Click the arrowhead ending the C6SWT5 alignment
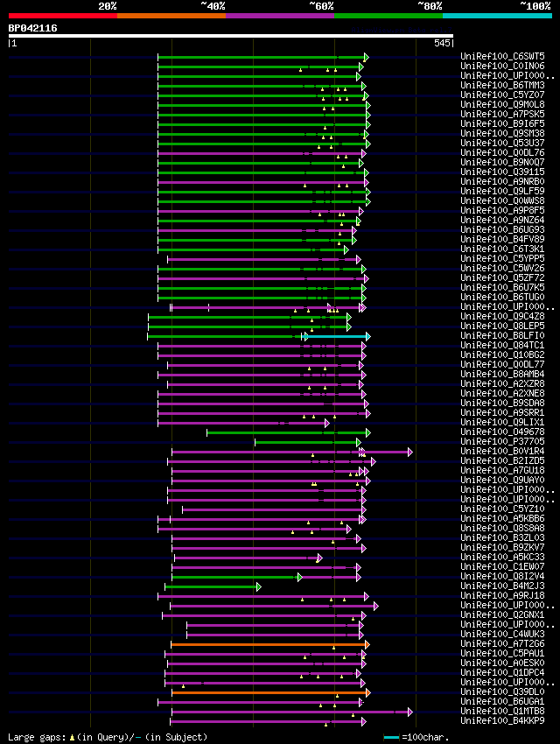Image resolution: width=560 pixels, height=744 pixels. click(x=366, y=58)
